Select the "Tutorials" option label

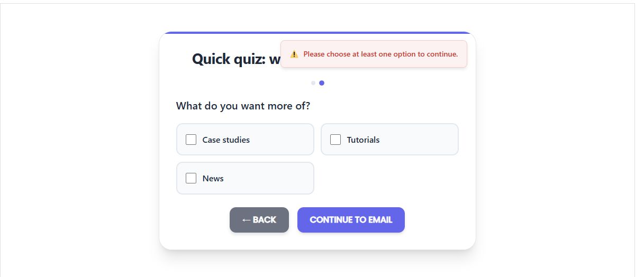pyautogui.click(x=363, y=140)
